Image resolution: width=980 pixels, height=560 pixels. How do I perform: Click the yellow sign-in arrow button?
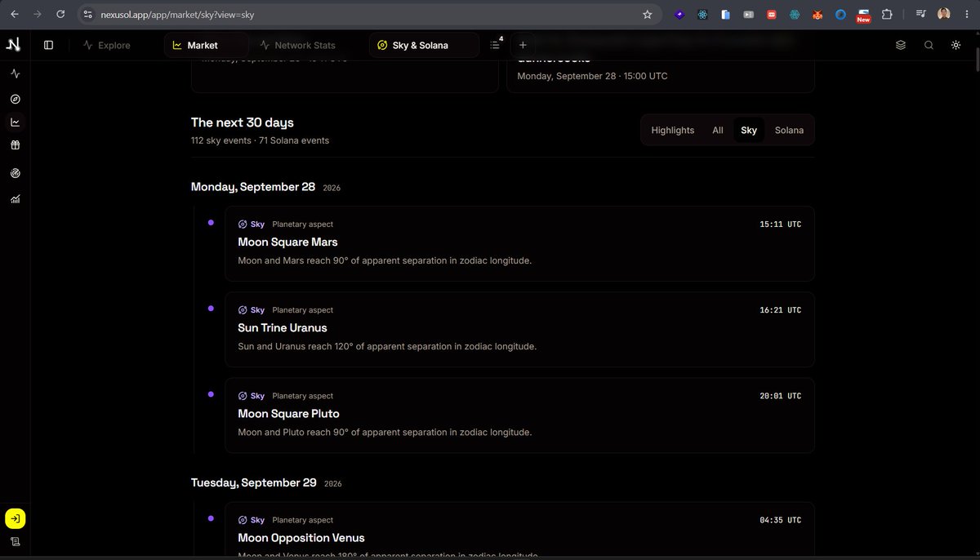(x=15, y=518)
